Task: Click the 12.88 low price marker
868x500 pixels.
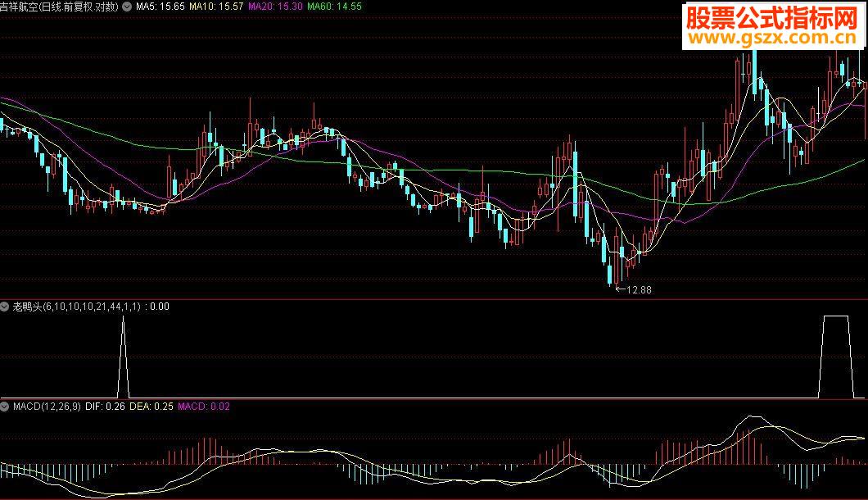Action: pos(634,290)
